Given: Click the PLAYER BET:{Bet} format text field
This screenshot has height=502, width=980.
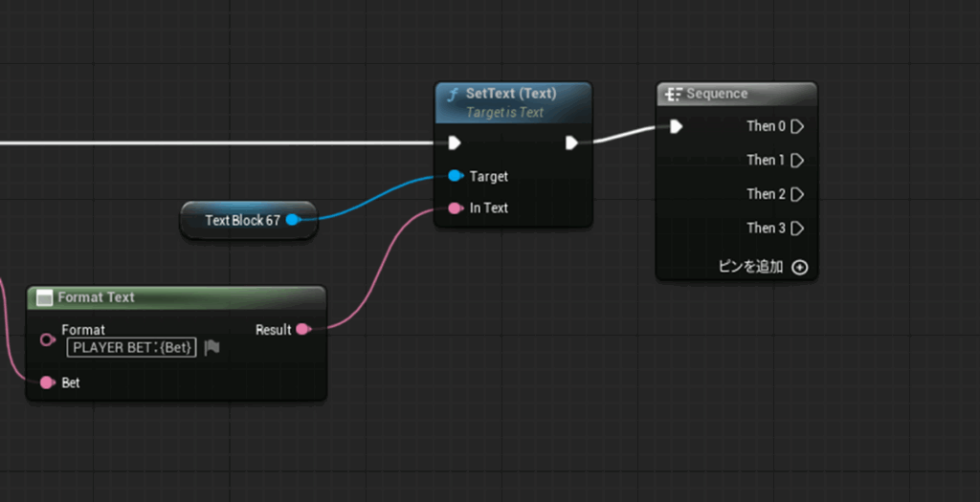Looking at the screenshot, I should point(134,348).
